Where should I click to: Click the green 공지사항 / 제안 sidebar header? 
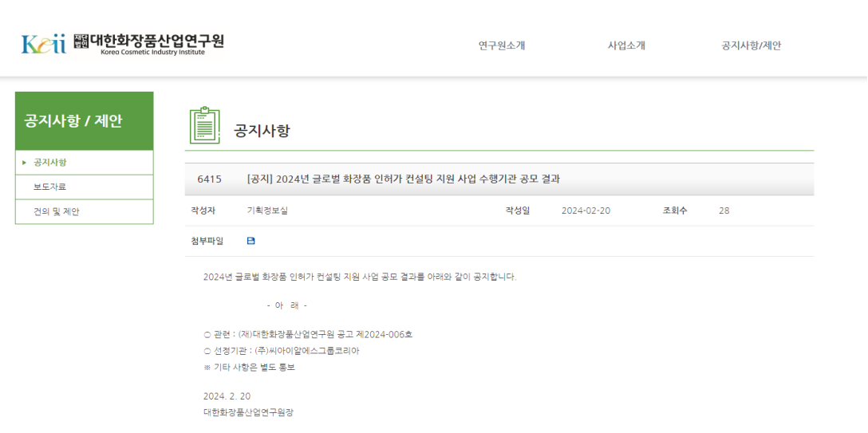[84, 121]
